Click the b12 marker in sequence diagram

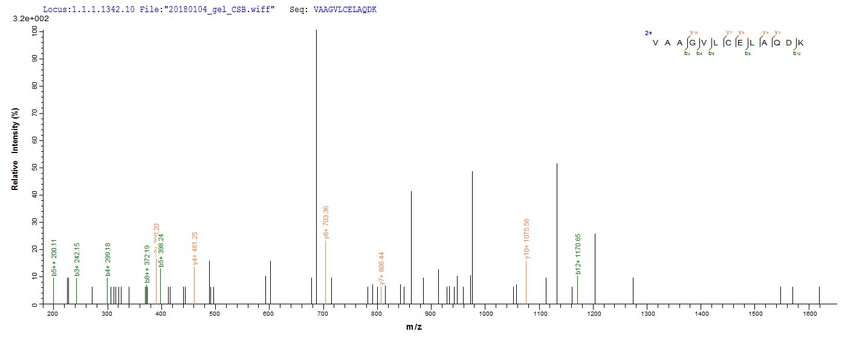coord(797,53)
